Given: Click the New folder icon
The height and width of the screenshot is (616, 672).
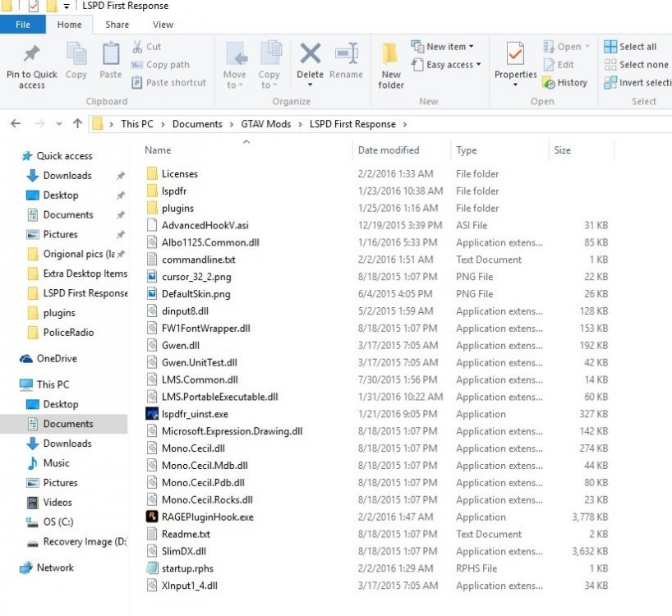Looking at the screenshot, I should (x=390, y=53).
